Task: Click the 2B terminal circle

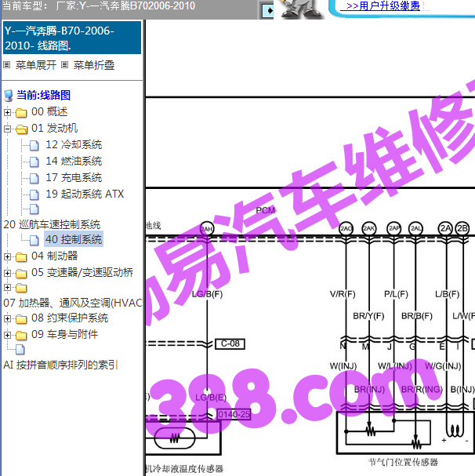Action: pos(462,228)
